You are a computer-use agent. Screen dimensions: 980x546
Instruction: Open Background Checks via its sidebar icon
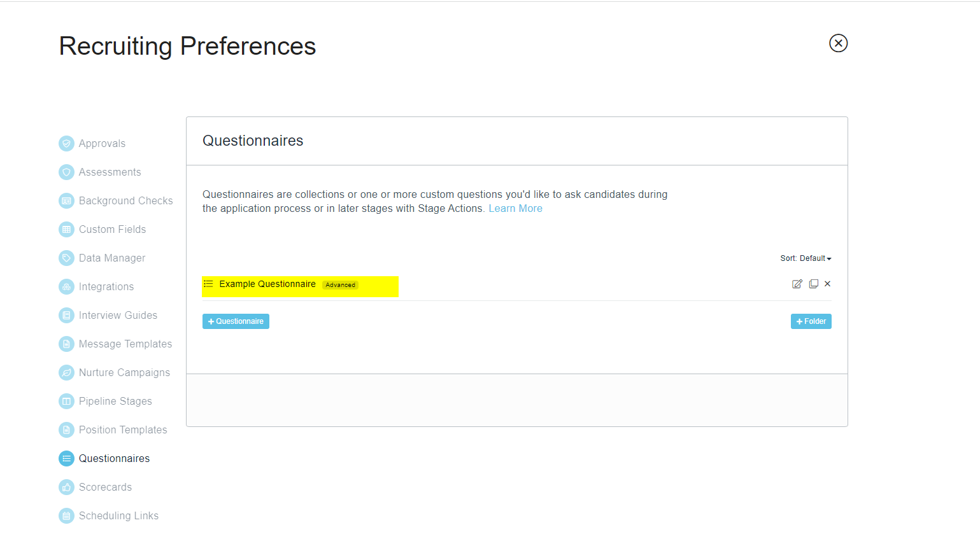coord(66,200)
